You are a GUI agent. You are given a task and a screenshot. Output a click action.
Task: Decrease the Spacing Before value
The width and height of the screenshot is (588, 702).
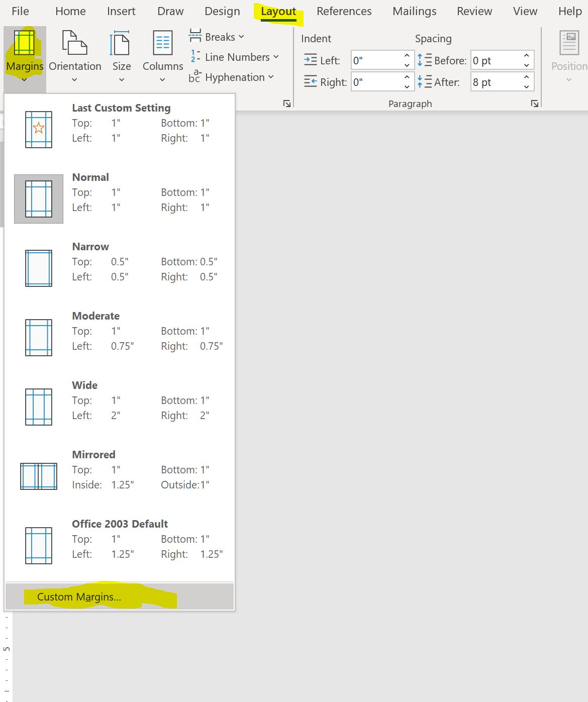[x=527, y=65]
